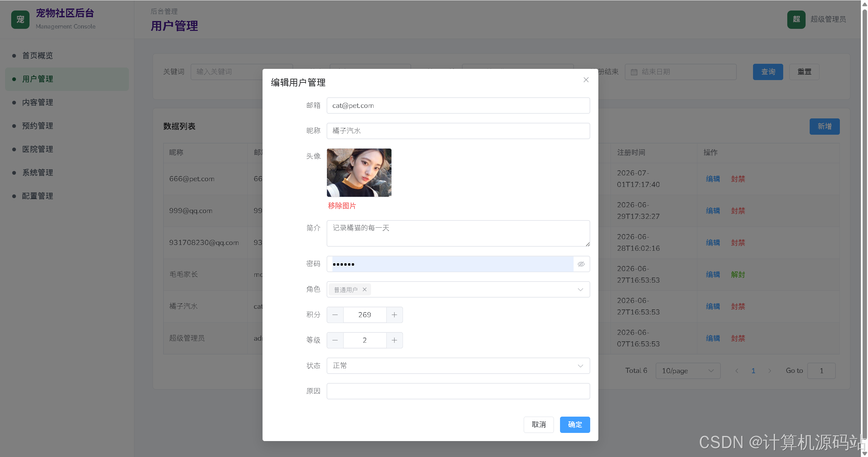
Task: Click 封禁 for the 2026-07-01T17:17:40 row
Action: (x=738, y=179)
